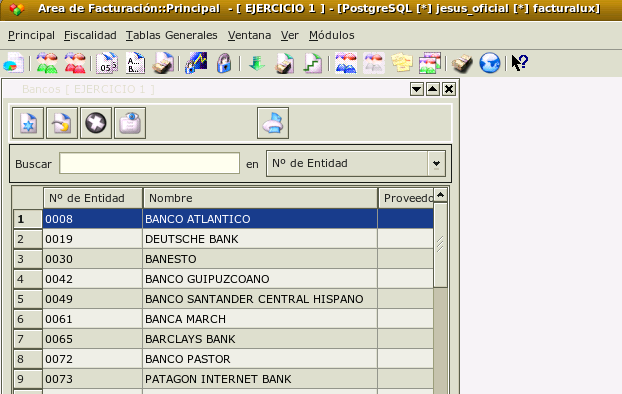Image resolution: width=622 pixels, height=394 pixels.
Task: Open the Principal menu
Action: 31,35
